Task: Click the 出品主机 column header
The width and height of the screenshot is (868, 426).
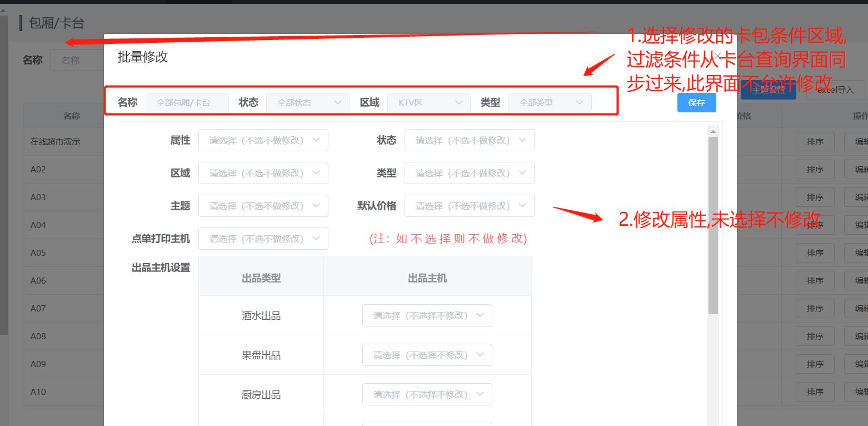Action: coord(427,278)
